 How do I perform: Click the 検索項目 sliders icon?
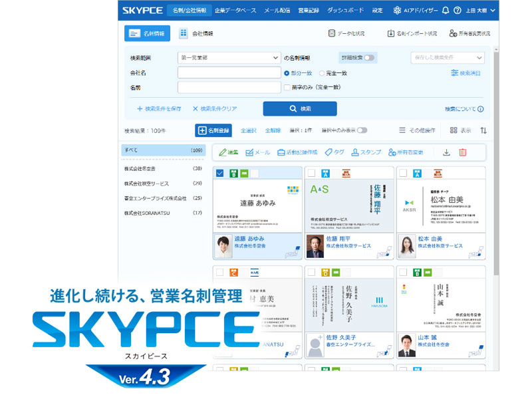click(x=454, y=72)
